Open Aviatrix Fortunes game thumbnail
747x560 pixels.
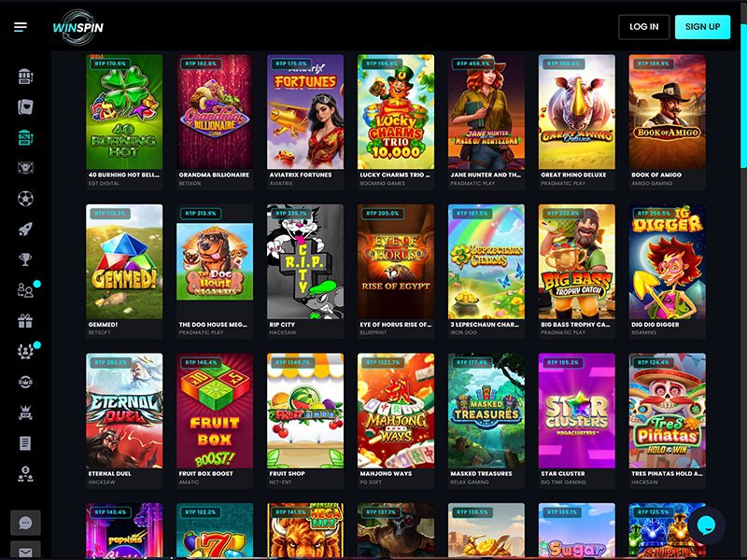tap(305, 112)
